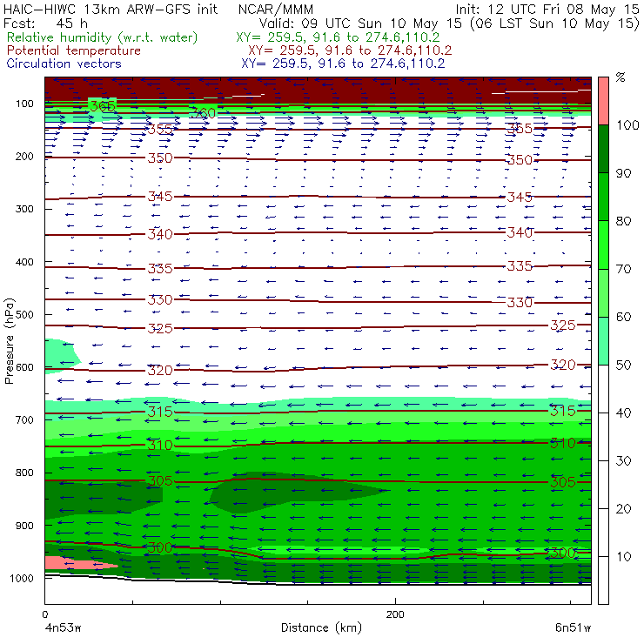Click the pressure axis '900' tick label

(x=24, y=526)
